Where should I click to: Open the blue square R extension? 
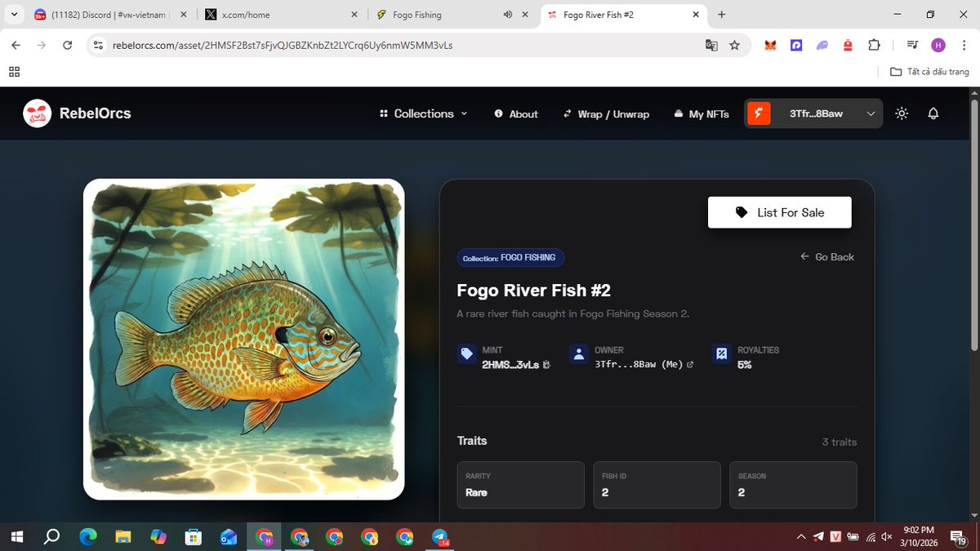[796, 46]
